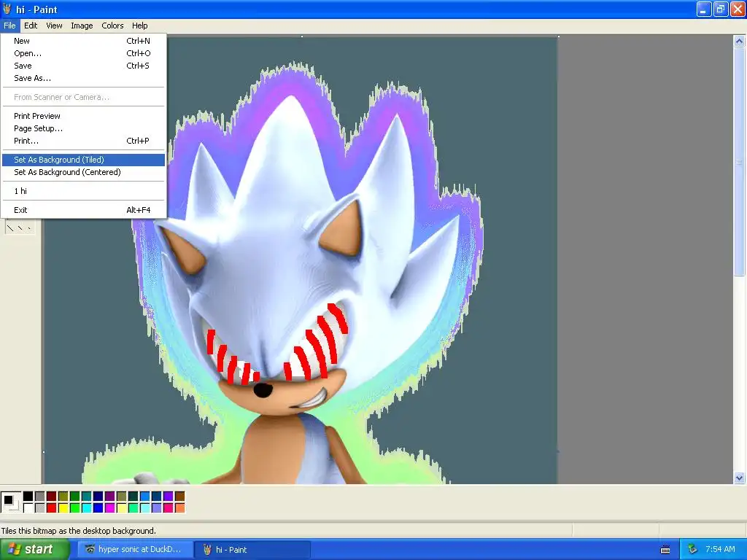The width and height of the screenshot is (747, 560).
Task: Open the File menu
Action: (x=9, y=26)
